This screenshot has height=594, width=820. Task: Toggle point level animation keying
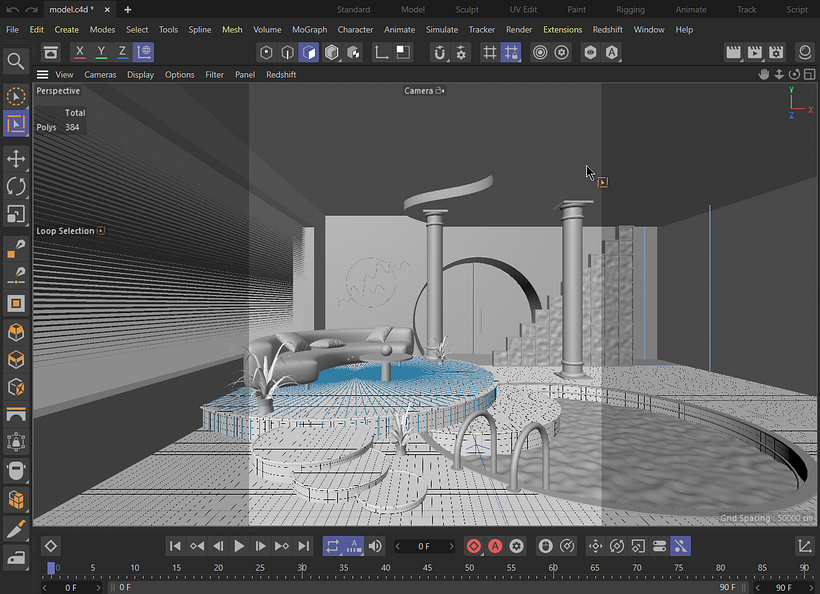pos(680,546)
